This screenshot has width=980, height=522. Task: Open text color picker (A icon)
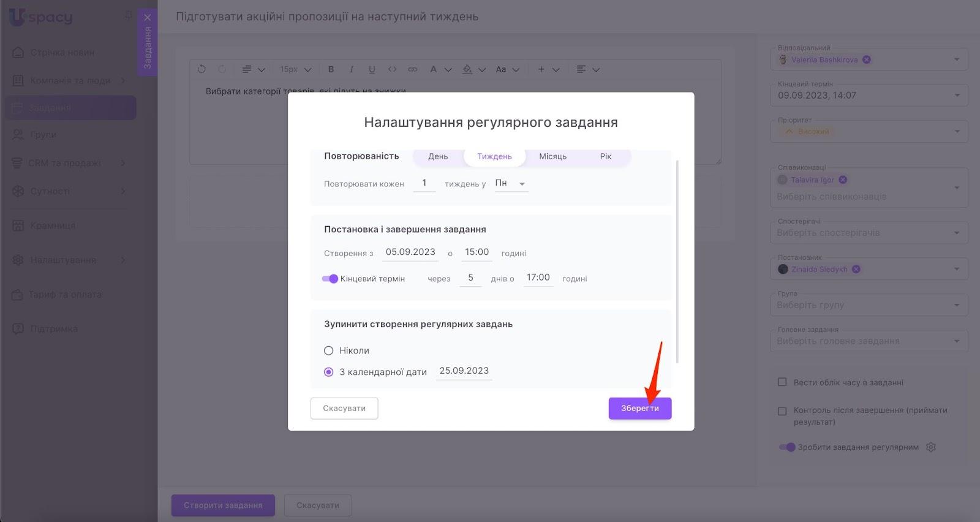click(440, 69)
